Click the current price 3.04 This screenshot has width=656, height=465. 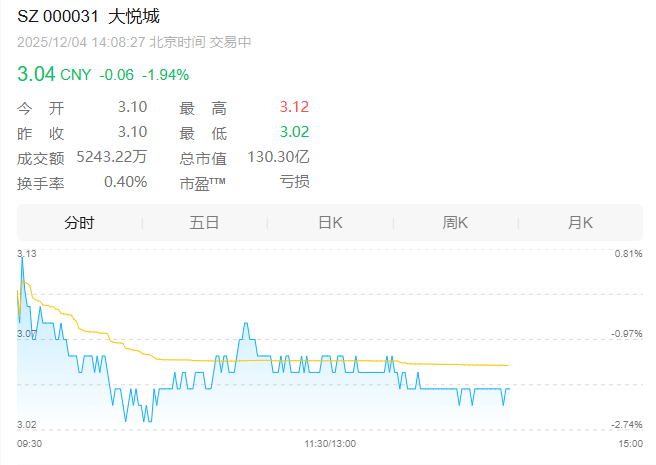(x=36, y=74)
